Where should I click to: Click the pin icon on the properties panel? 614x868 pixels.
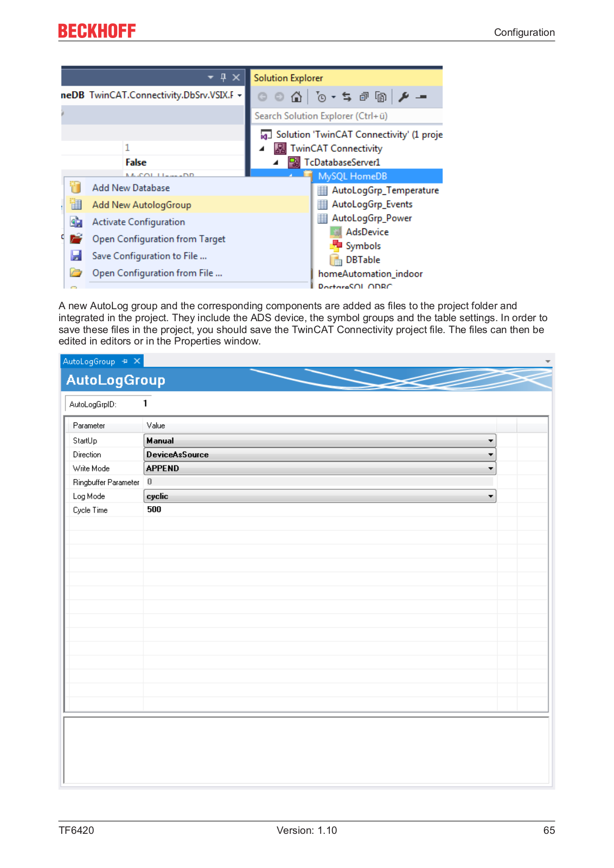pyautogui.click(x=223, y=78)
